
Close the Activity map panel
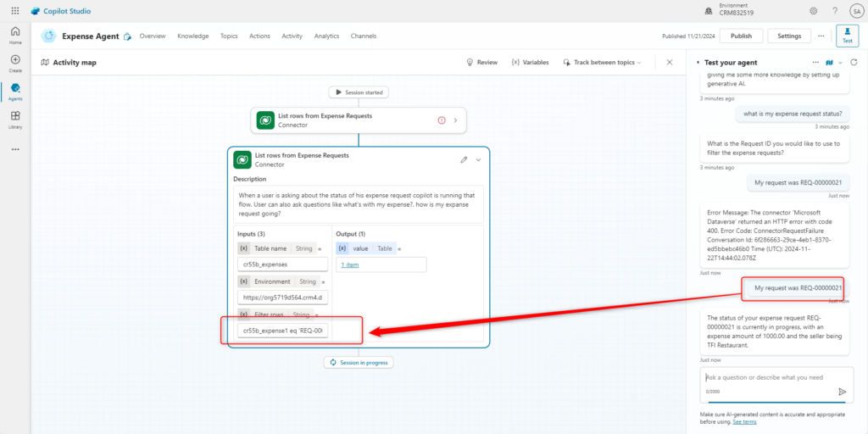(670, 63)
